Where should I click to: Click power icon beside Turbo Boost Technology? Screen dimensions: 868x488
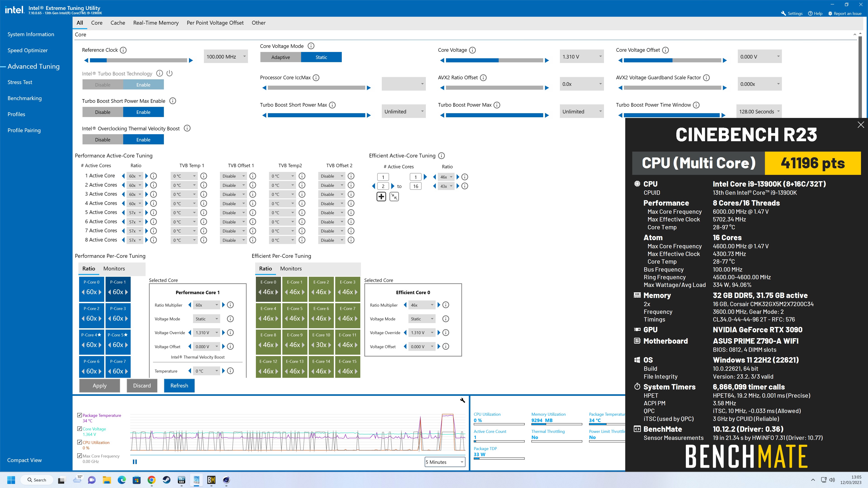(x=170, y=73)
